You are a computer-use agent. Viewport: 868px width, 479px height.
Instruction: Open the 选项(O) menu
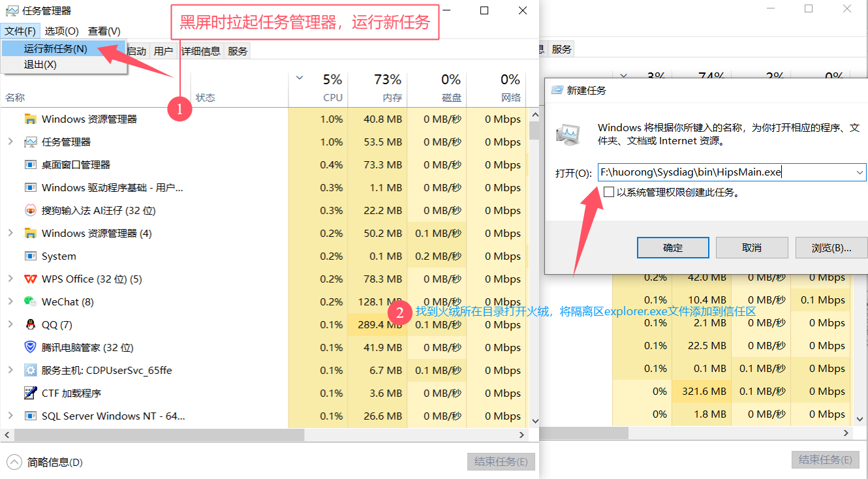61,31
